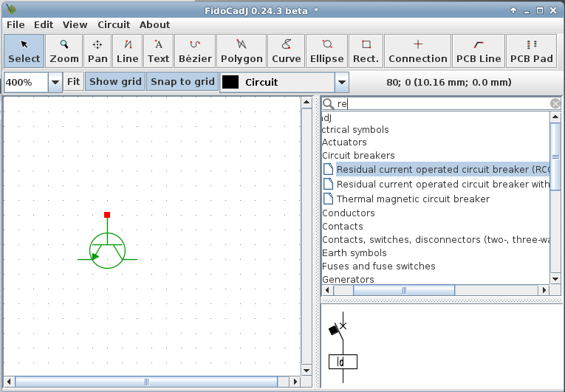Activate the Ellipse tool
The image size is (565, 392).
click(x=326, y=51)
